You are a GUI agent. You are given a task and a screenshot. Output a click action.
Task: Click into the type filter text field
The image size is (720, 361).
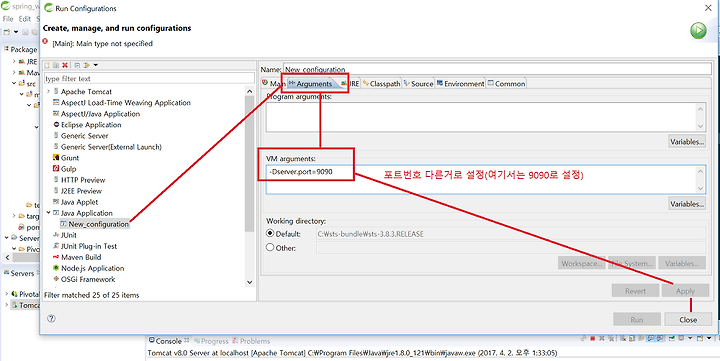pos(149,79)
